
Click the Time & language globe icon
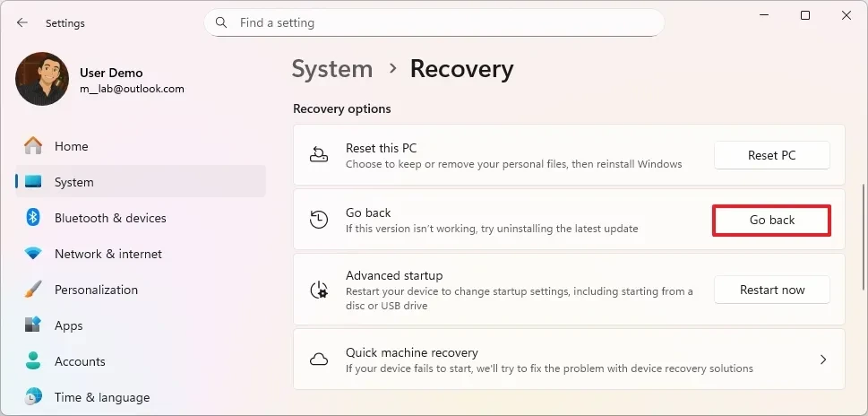point(33,397)
